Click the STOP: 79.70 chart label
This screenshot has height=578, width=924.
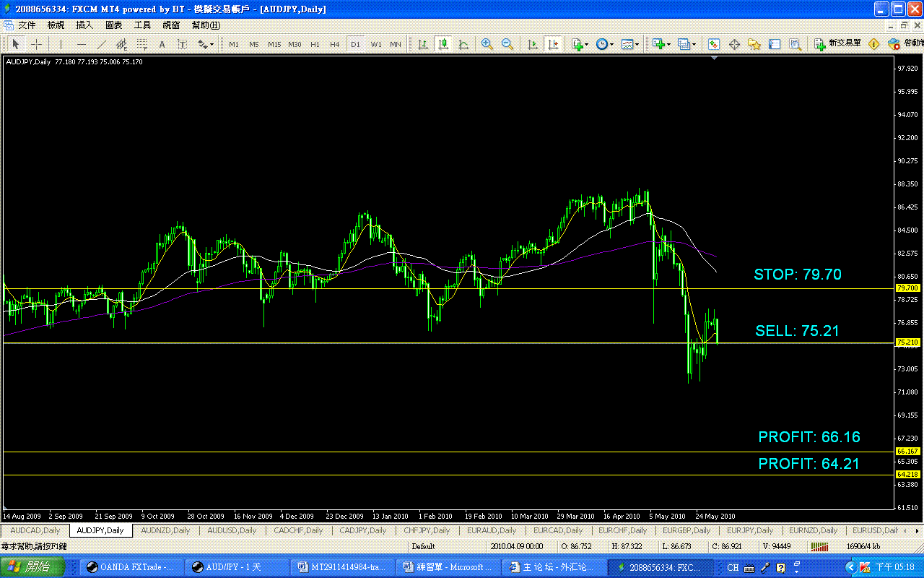[798, 275]
